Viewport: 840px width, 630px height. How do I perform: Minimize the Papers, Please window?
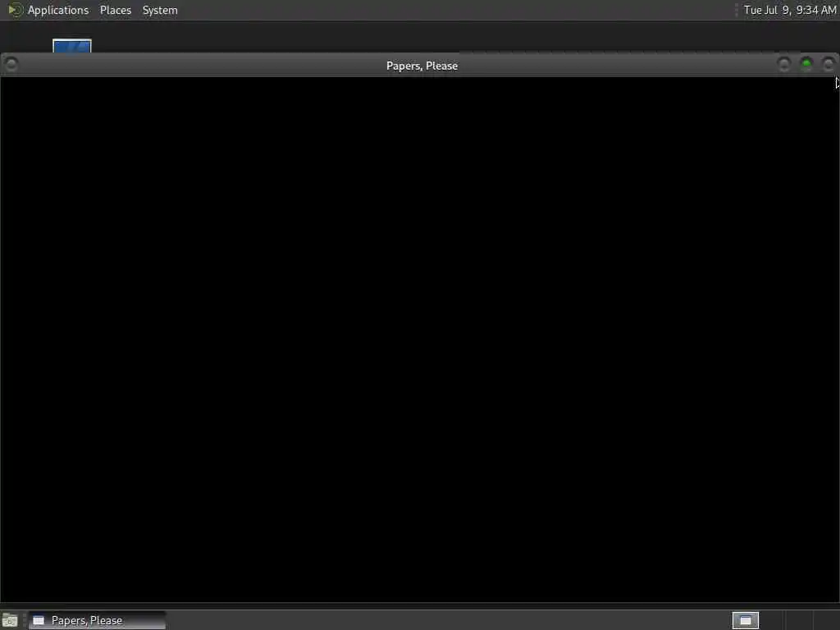pyautogui.click(x=783, y=65)
